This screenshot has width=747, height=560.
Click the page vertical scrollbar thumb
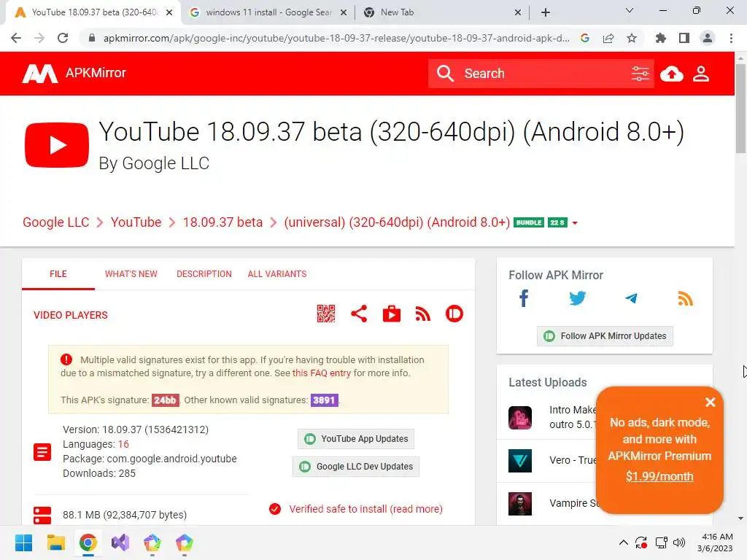(x=740, y=109)
